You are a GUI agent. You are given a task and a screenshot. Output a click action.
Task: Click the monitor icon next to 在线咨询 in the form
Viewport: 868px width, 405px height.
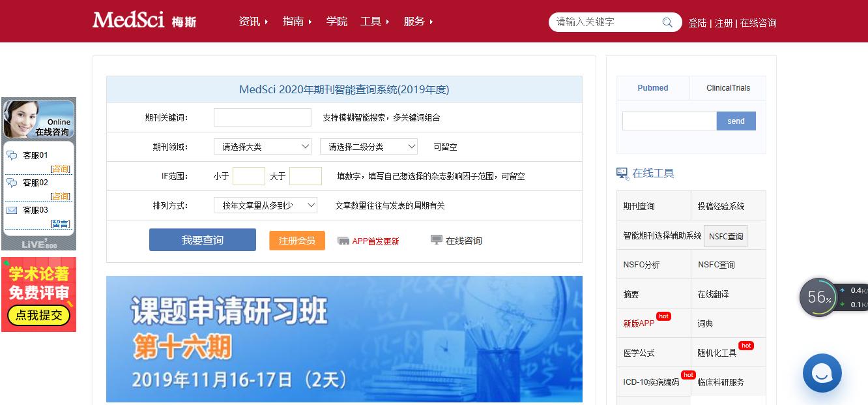tap(435, 241)
